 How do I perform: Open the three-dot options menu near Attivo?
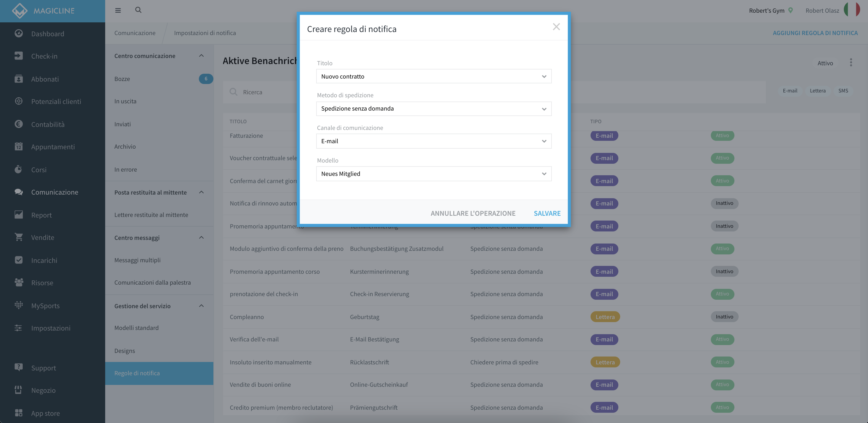851,63
